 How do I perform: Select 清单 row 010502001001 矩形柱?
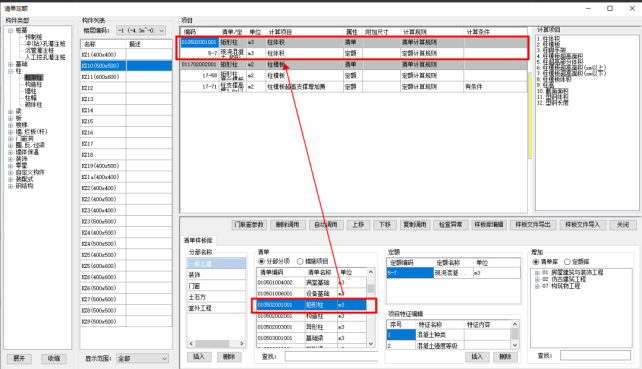(312, 305)
